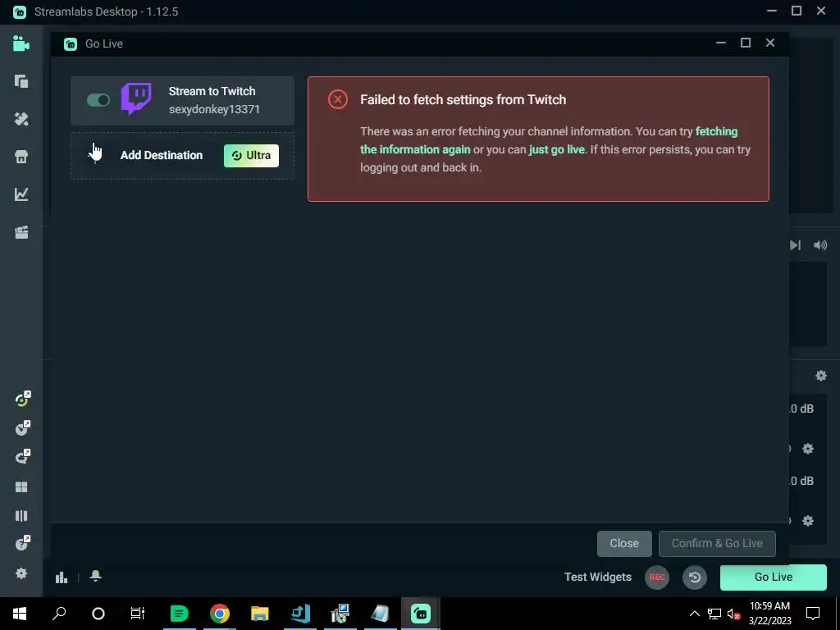Click the 'just go live' link
Viewport: 840px width, 630px height.
557,150
